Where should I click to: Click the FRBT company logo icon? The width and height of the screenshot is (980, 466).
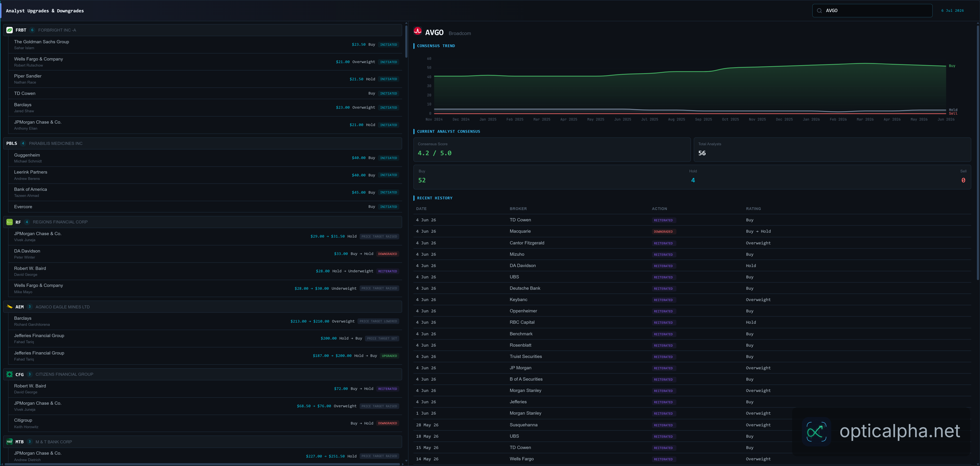pyautogui.click(x=10, y=30)
